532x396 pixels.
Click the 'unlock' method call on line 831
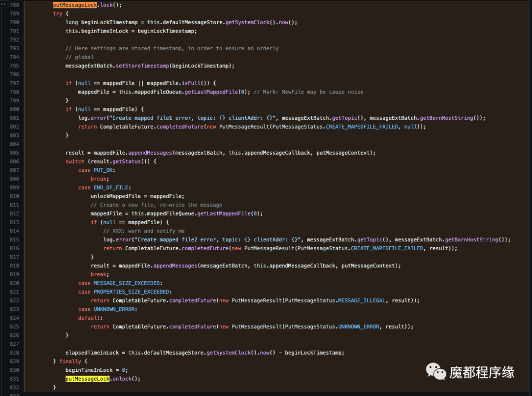122,379
